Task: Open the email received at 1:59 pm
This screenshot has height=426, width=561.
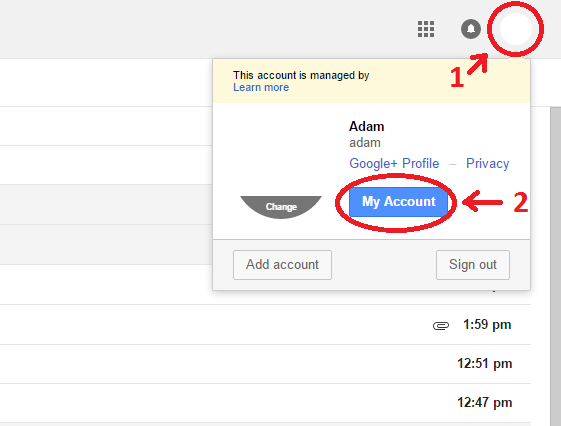Action: tap(265, 325)
